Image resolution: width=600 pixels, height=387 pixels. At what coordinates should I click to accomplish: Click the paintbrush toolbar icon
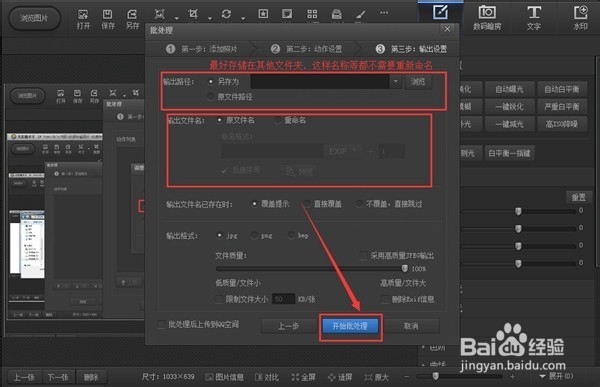click(x=360, y=14)
